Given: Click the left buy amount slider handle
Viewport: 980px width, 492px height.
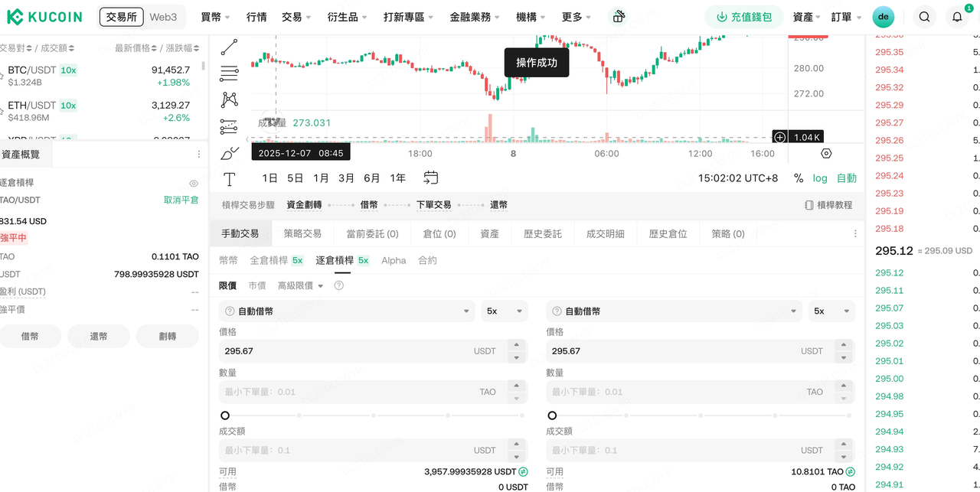Looking at the screenshot, I should (x=225, y=415).
